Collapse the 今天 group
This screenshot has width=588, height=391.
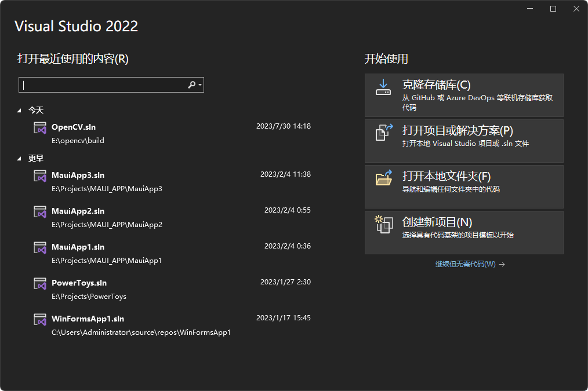[x=19, y=111]
